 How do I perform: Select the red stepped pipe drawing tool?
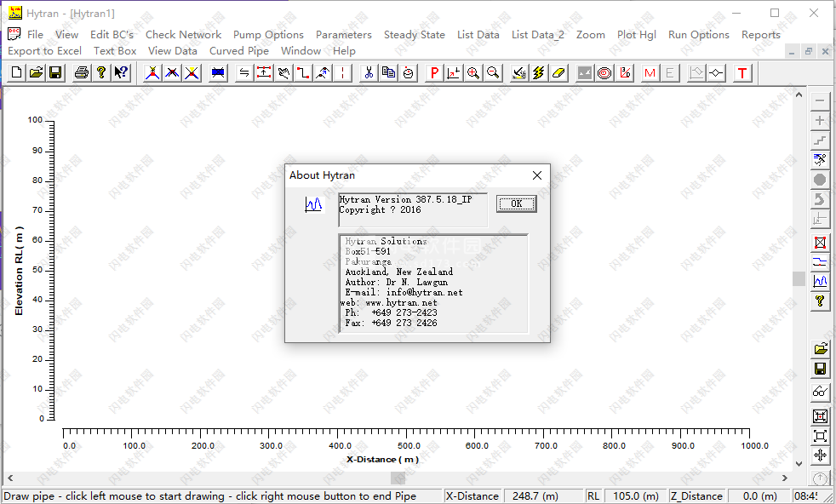(303, 72)
